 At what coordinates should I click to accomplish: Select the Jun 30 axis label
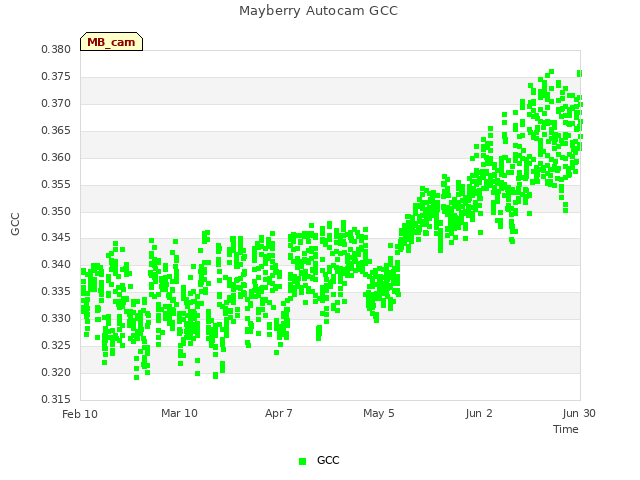coord(579,413)
